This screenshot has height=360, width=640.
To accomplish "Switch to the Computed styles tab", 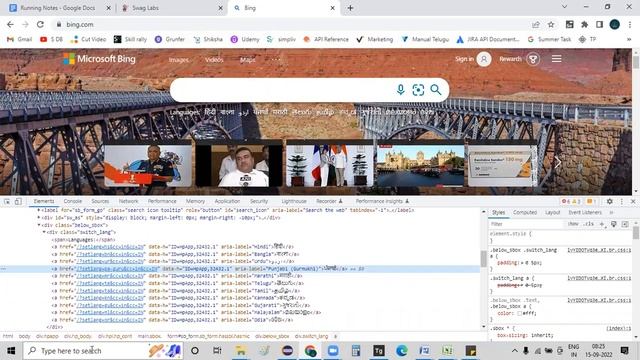I will click(x=525, y=213).
